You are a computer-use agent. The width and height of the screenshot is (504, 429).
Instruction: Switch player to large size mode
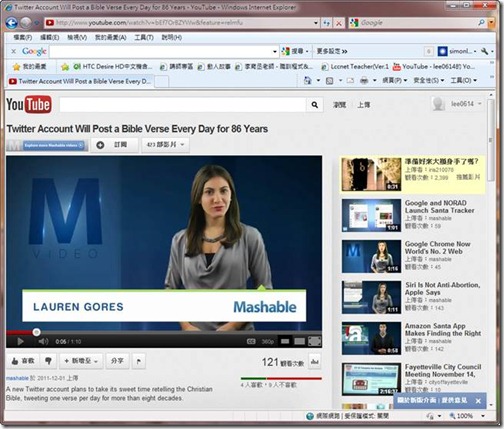(x=299, y=341)
